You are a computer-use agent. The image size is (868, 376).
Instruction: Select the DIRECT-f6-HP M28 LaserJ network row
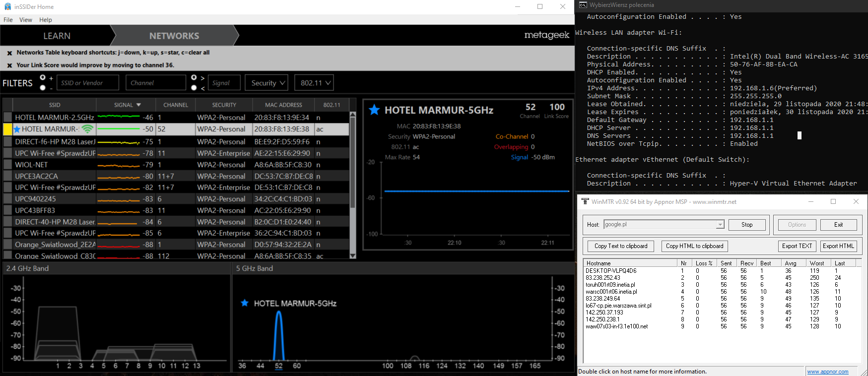(176, 142)
